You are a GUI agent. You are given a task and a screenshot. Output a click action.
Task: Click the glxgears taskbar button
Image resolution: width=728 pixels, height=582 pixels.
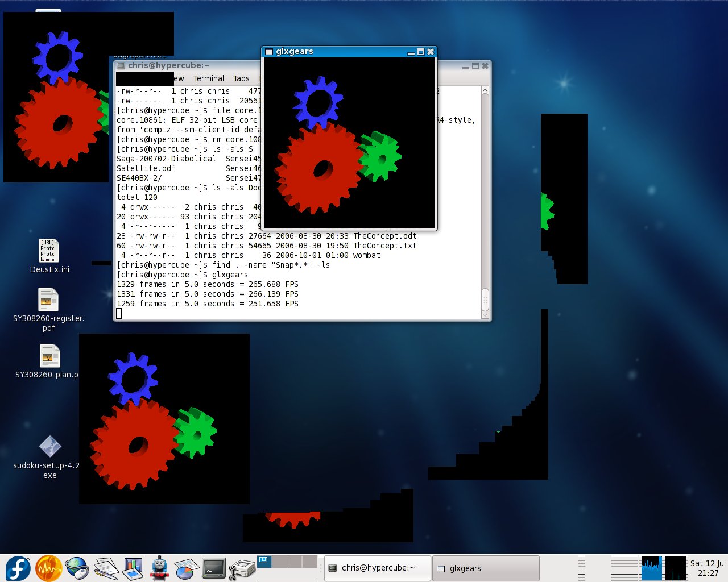[485, 568]
